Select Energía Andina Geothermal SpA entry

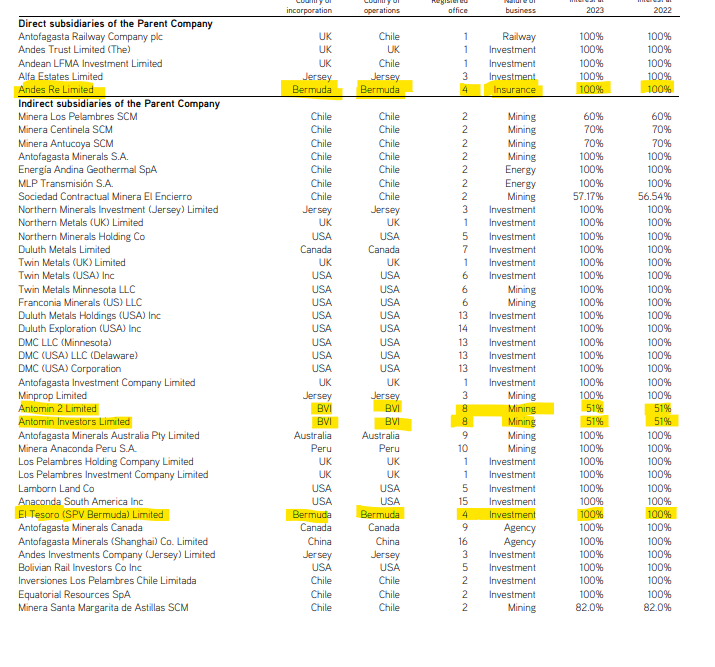click(87, 170)
